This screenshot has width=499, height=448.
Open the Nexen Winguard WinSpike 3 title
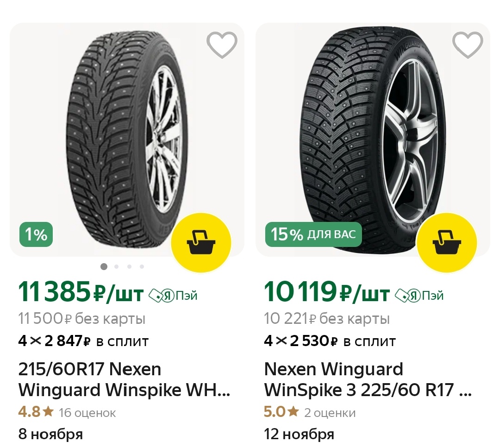coord(368,379)
